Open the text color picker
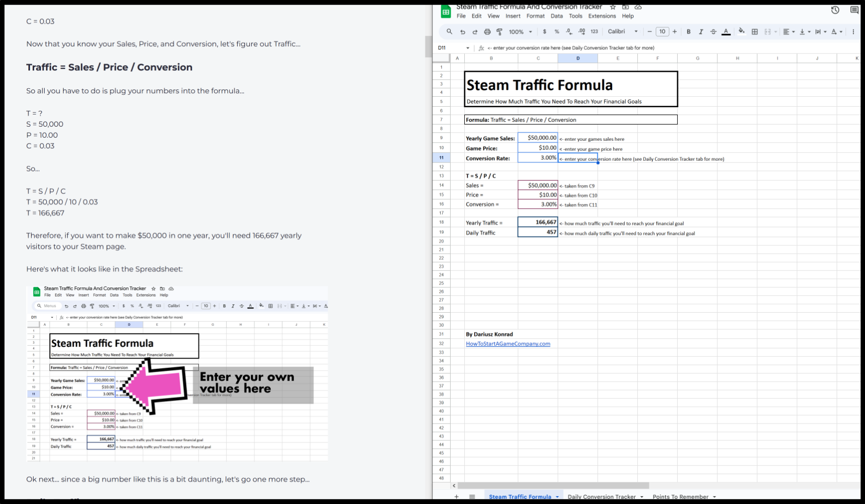 [x=726, y=32]
